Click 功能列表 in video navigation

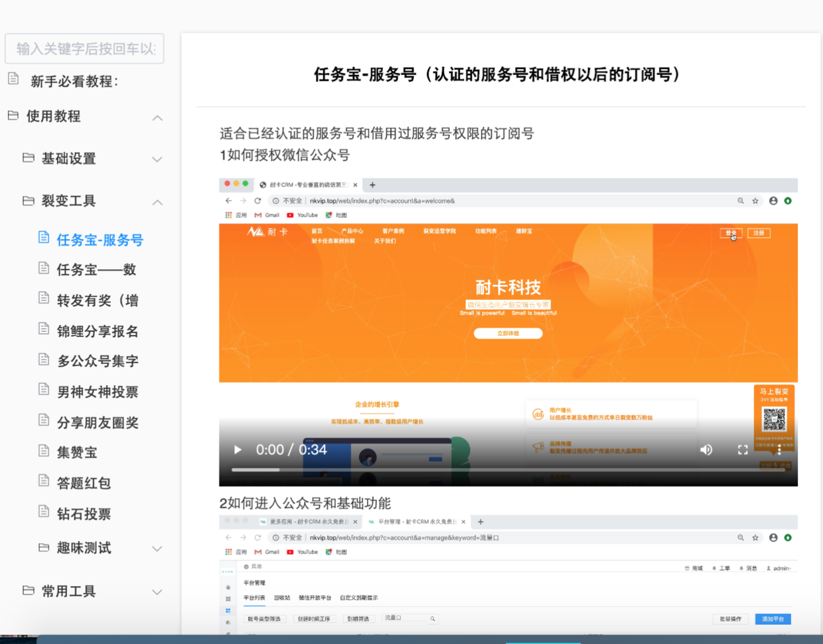coord(486,231)
